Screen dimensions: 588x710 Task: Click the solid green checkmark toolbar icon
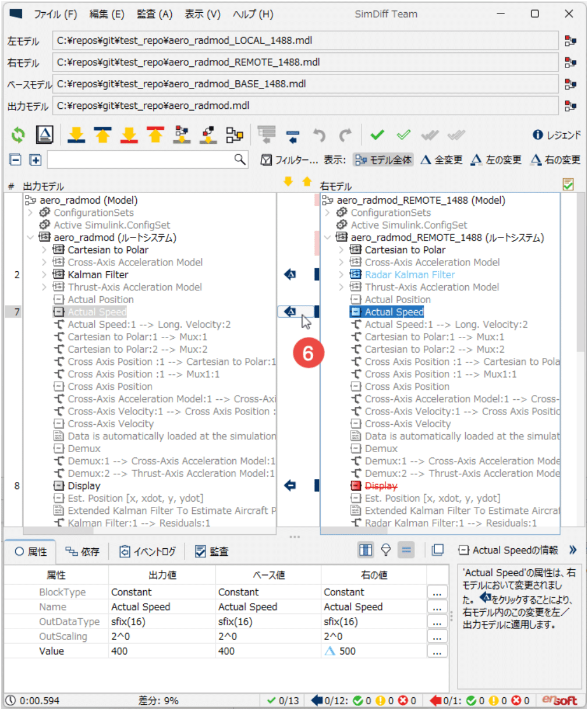pos(377,135)
